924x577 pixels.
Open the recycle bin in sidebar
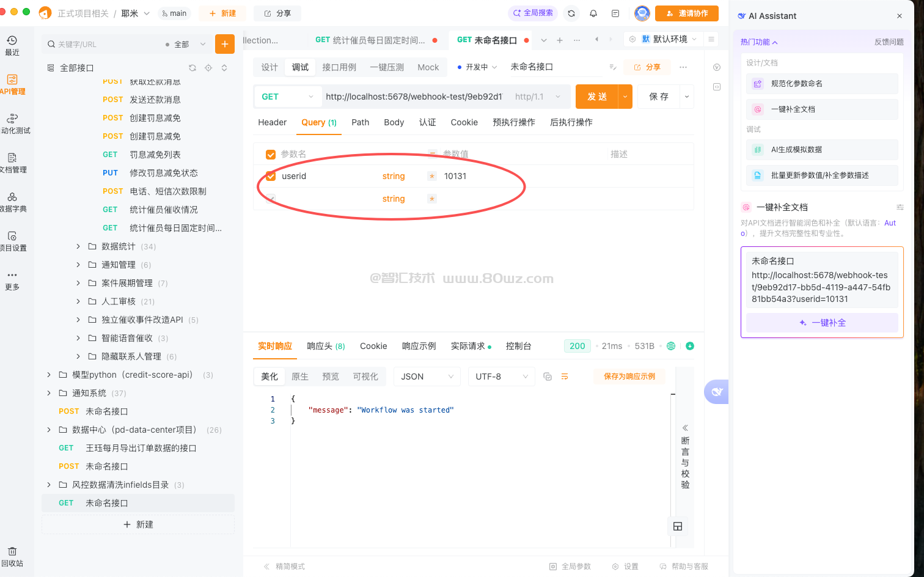click(12, 556)
